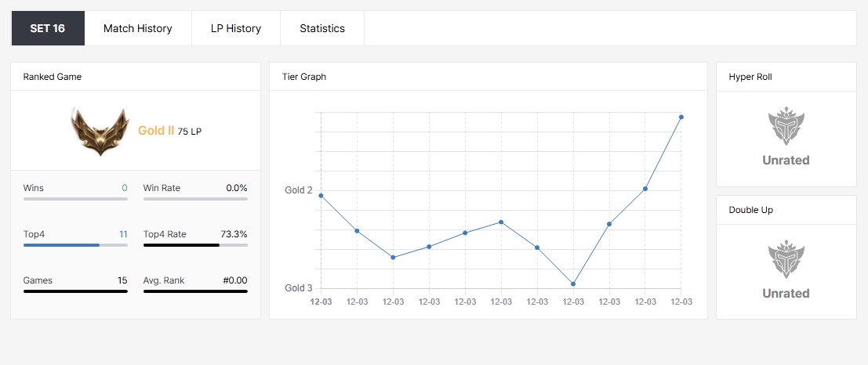Click the Top4 Rate label
The image size is (868, 365).
(x=164, y=234)
